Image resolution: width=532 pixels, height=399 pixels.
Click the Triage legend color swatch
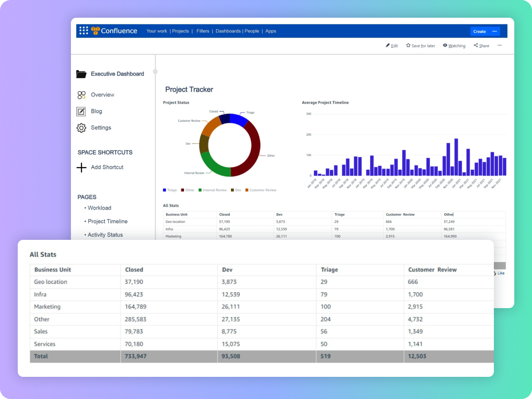pyautogui.click(x=164, y=190)
